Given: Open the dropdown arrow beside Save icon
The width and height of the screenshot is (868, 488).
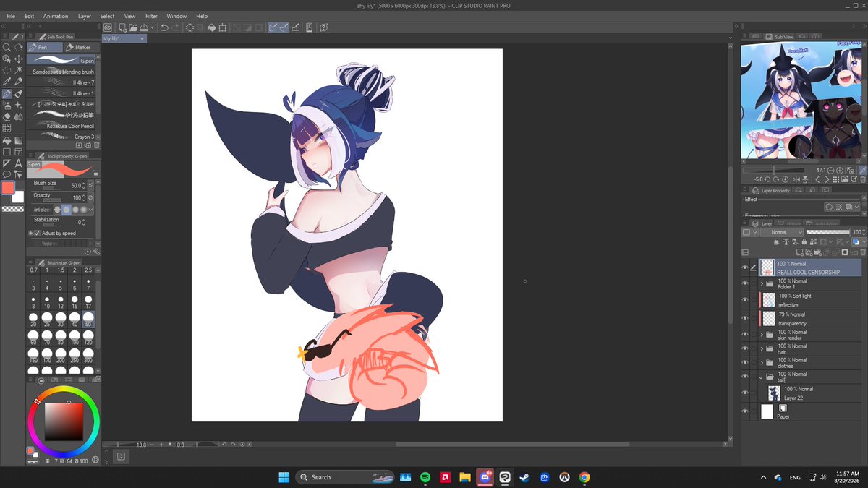Looking at the screenshot, I should [153, 27].
